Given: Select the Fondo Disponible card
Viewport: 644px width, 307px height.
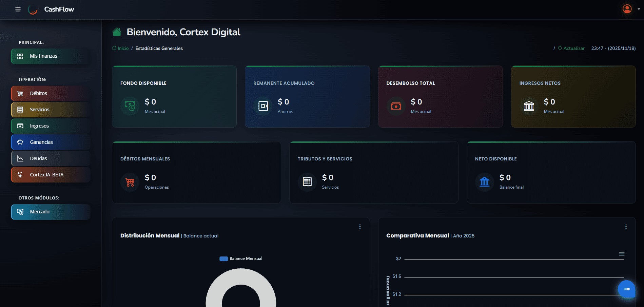Looking at the screenshot, I should pos(174,97).
